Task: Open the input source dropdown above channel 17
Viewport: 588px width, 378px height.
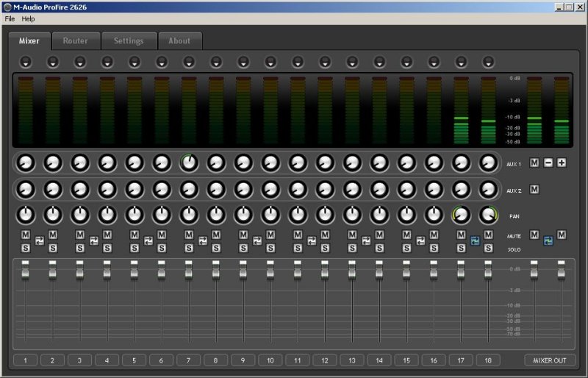Action: pos(461,62)
